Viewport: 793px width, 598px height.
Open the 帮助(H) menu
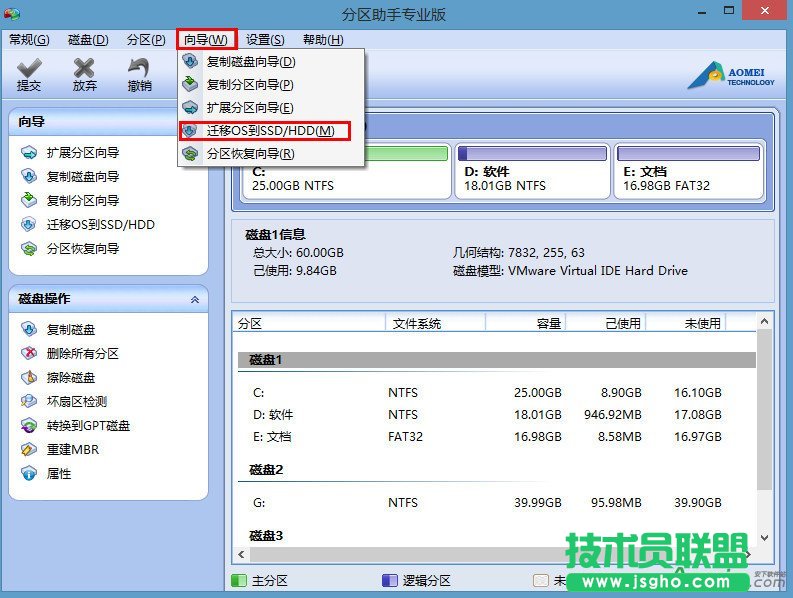coord(323,39)
